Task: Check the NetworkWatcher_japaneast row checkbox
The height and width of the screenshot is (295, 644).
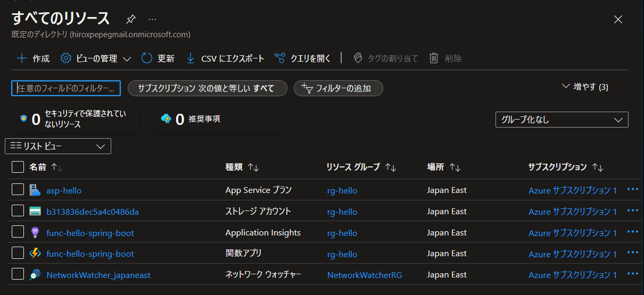Action: pos(18,274)
